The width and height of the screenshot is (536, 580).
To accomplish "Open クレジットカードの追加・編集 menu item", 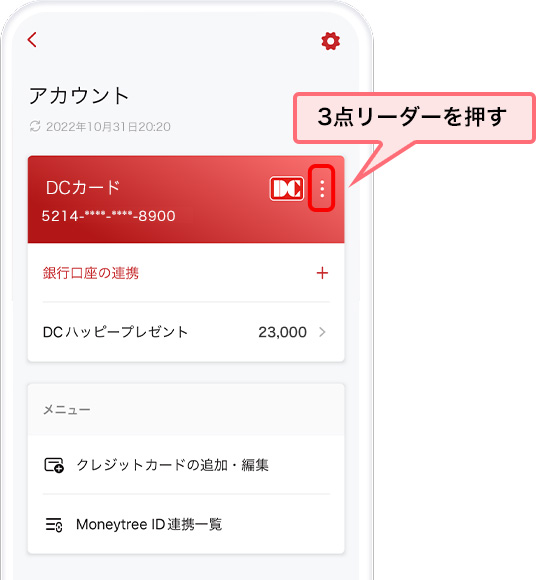I will [x=186, y=465].
